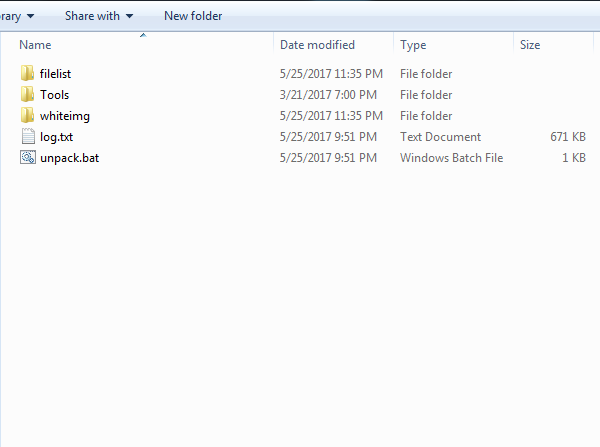Click the Windows Batch File type label
The height and width of the screenshot is (447, 600).
pos(451,158)
